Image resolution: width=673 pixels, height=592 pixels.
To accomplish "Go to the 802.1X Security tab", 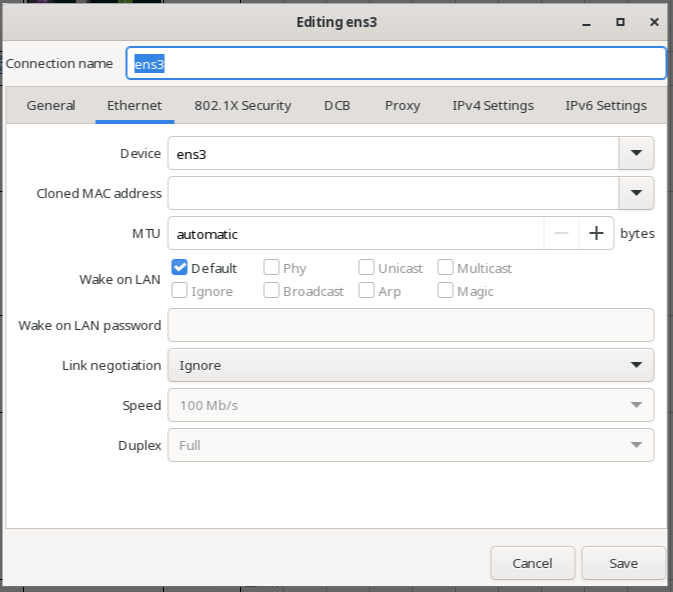I will (x=242, y=105).
